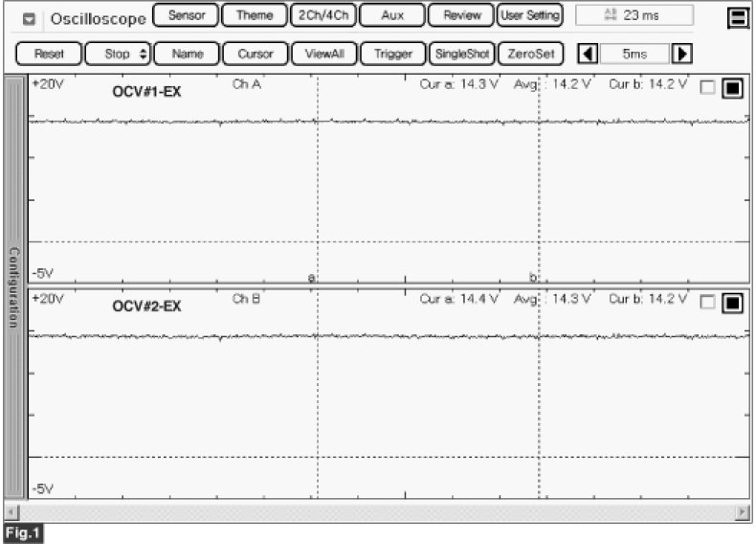Decrease time base with left arrow
The image size is (756, 544).
coord(589,54)
